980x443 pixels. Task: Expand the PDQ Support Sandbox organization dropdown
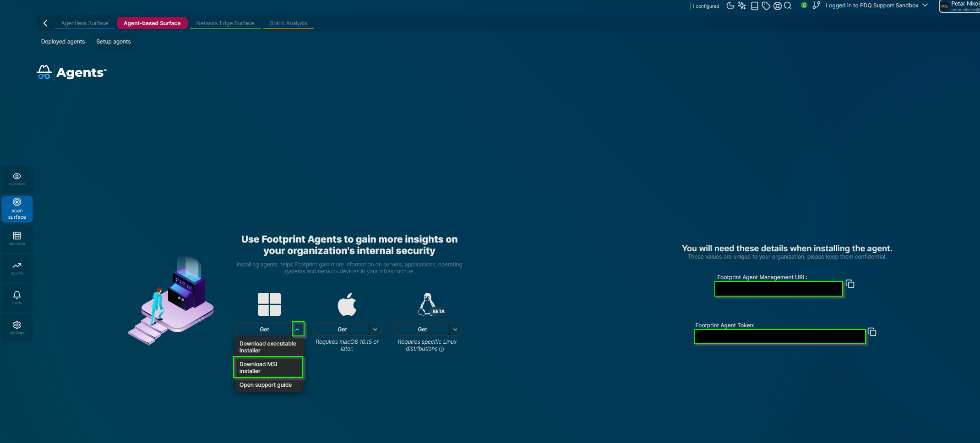pos(925,5)
